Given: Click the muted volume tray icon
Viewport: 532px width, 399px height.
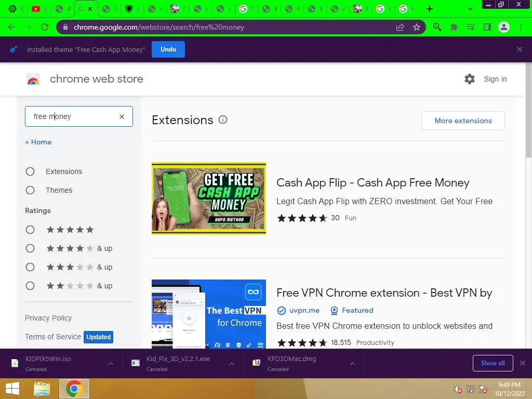Looking at the screenshot, I should click(x=458, y=389).
